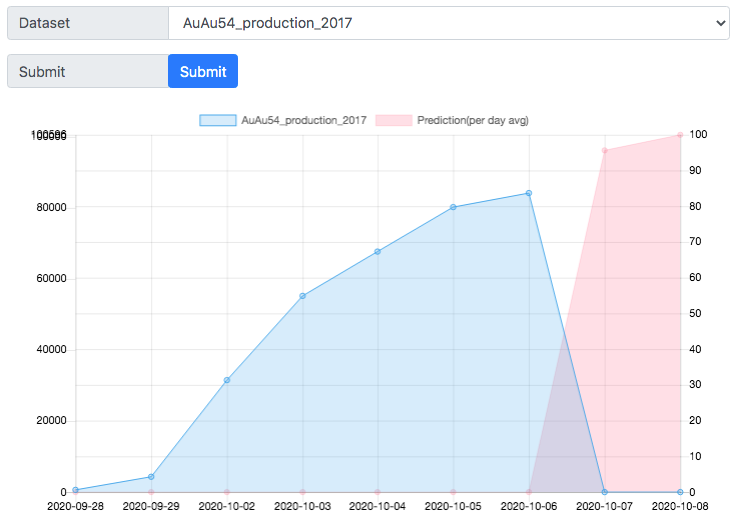Click the gray Submit label
The height and width of the screenshot is (521, 736).
click(88, 71)
